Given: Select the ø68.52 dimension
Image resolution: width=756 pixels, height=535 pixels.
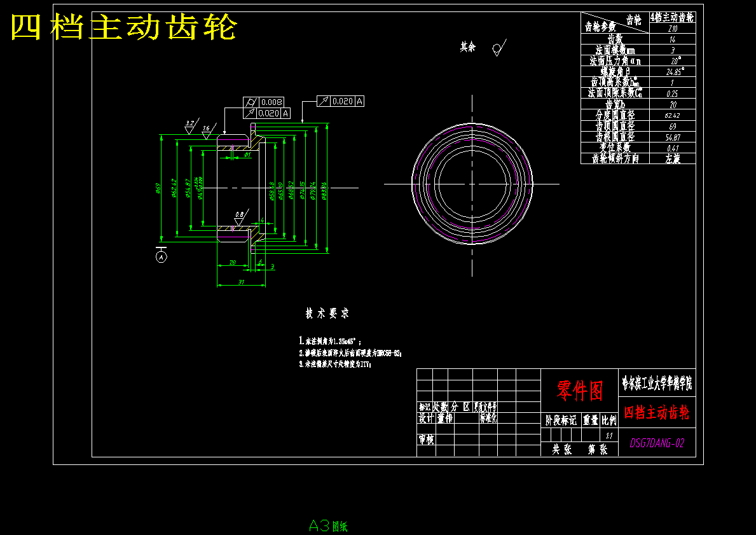Looking at the screenshot, I should point(291,191).
